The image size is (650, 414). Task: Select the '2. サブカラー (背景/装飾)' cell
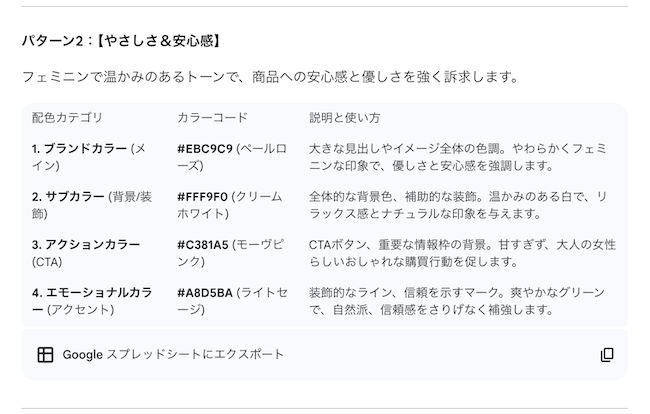(90, 205)
